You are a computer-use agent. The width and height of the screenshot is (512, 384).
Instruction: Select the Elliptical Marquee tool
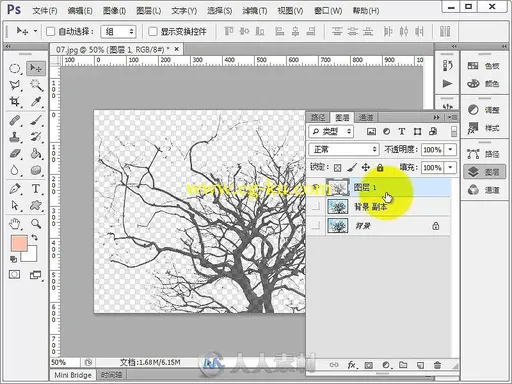[x=14, y=69]
